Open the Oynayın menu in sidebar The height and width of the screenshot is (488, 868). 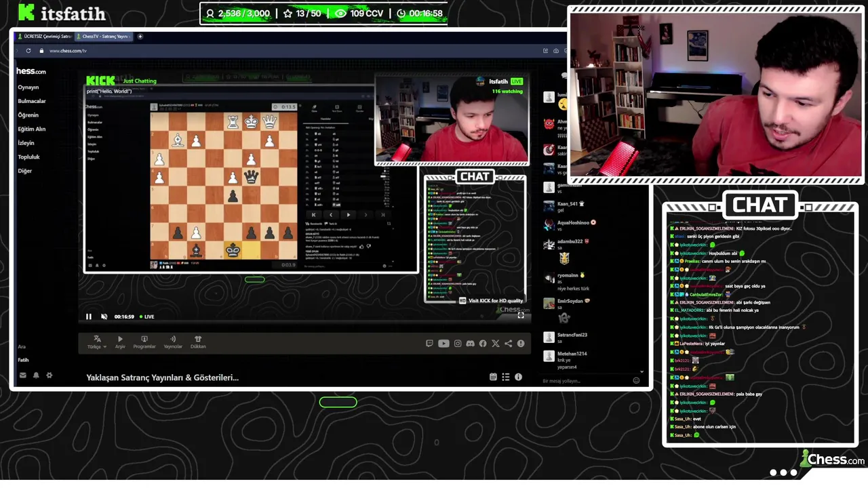click(x=28, y=87)
